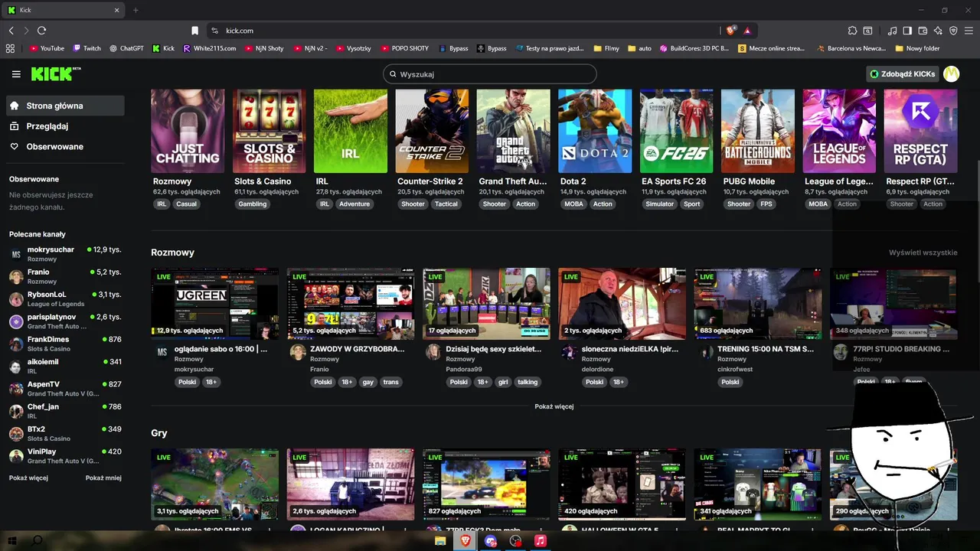Open File Explorer from the taskbar
This screenshot has height=551, width=980.
(x=440, y=541)
